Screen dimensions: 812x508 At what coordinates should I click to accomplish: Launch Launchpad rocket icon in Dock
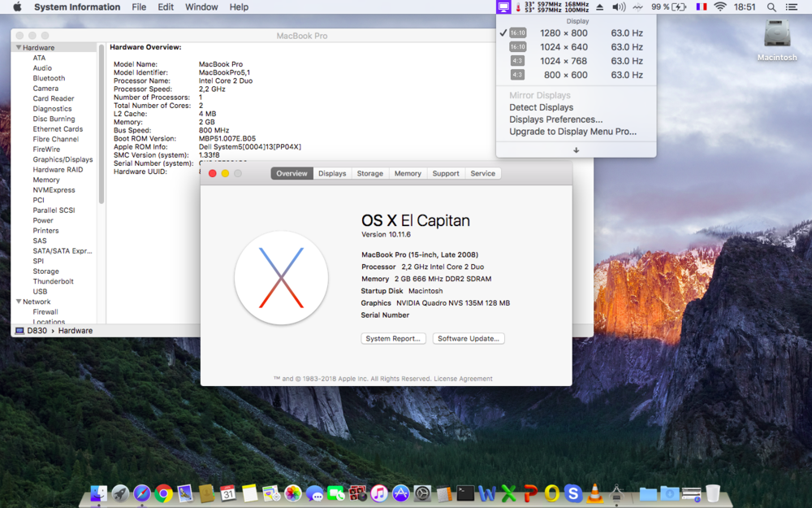tap(120, 493)
